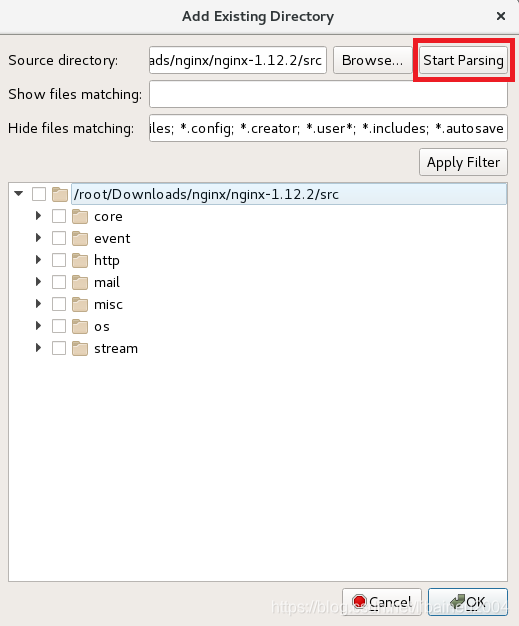Select the 'misc' tree item label
The height and width of the screenshot is (626, 519).
[108, 305]
